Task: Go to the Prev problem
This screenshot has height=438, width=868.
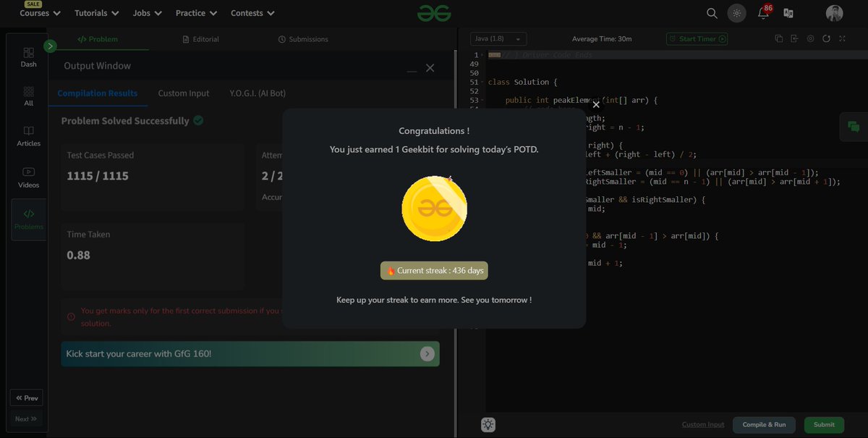Action: tap(26, 398)
